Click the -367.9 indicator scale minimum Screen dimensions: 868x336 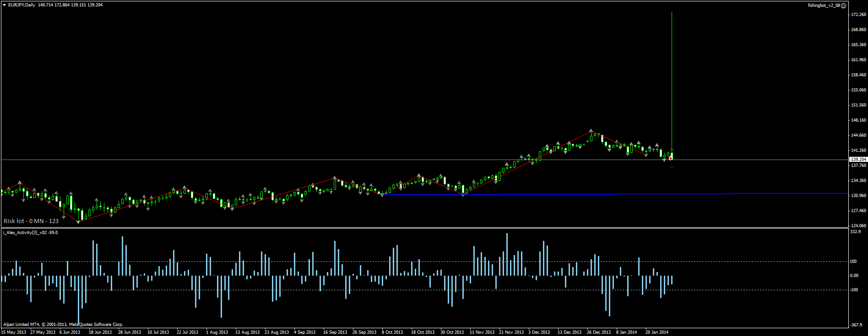point(855,325)
